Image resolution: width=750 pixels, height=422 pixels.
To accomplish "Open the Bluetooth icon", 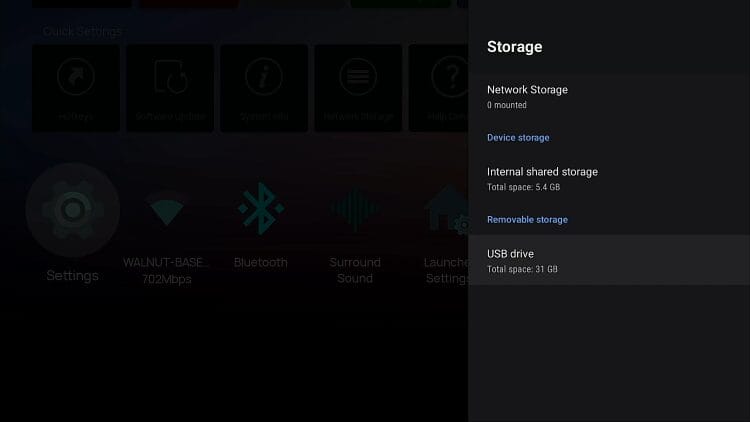I will click(x=261, y=209).
